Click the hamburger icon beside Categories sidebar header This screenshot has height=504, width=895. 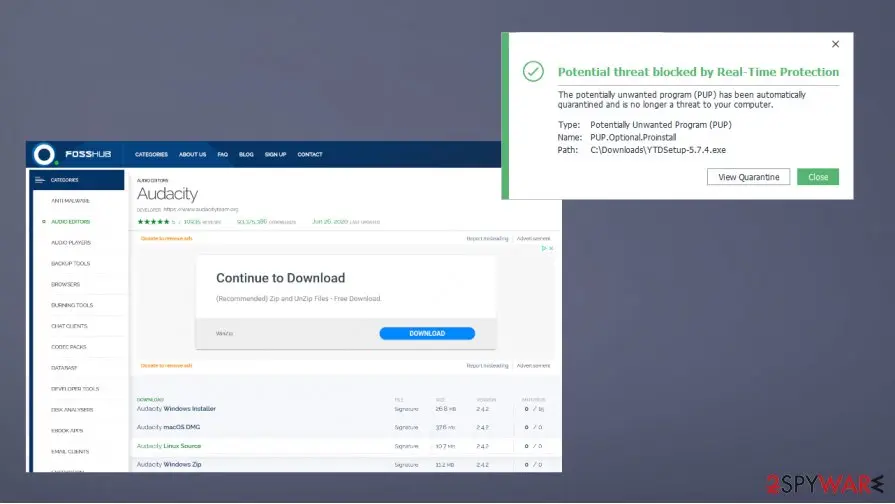pos(39,180)
